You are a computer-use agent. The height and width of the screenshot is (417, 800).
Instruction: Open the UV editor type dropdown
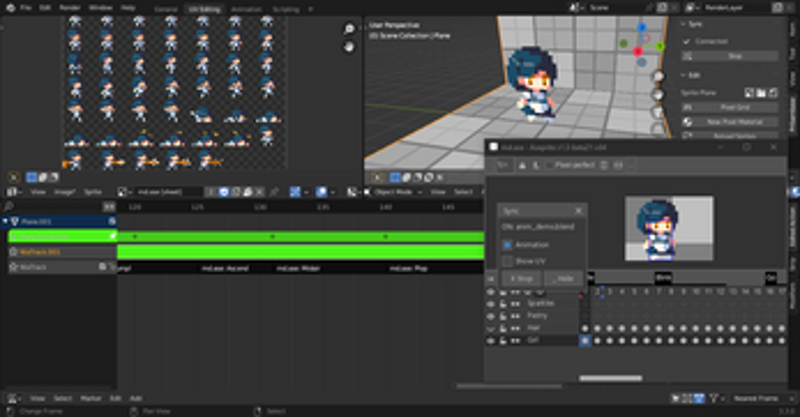13,192
